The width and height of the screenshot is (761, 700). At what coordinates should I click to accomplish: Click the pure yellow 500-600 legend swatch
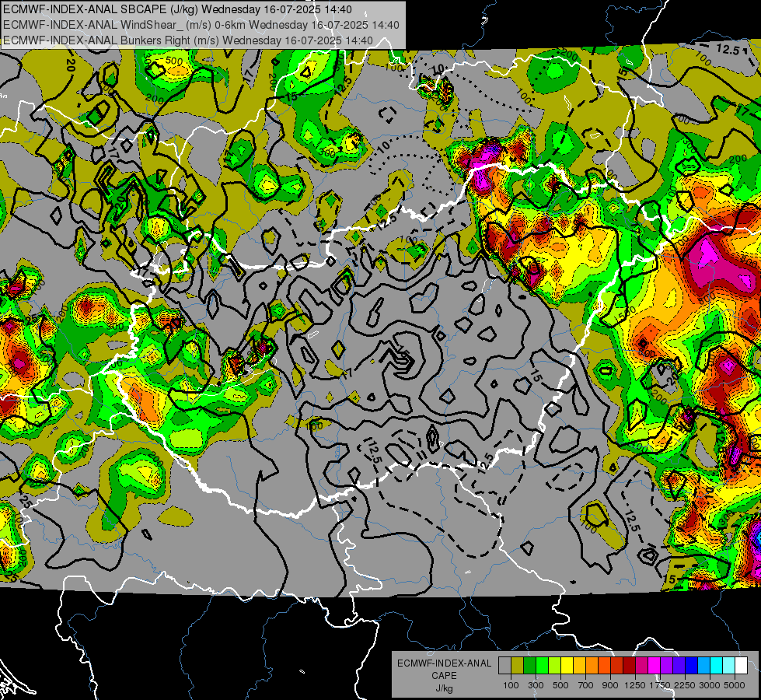tap(567, 666)
